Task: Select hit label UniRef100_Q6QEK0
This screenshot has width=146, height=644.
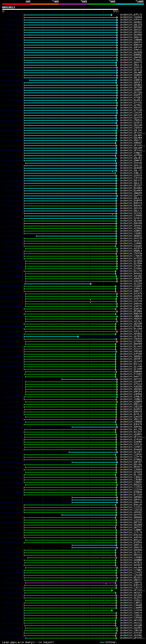Action: click(x=131, y=236)
